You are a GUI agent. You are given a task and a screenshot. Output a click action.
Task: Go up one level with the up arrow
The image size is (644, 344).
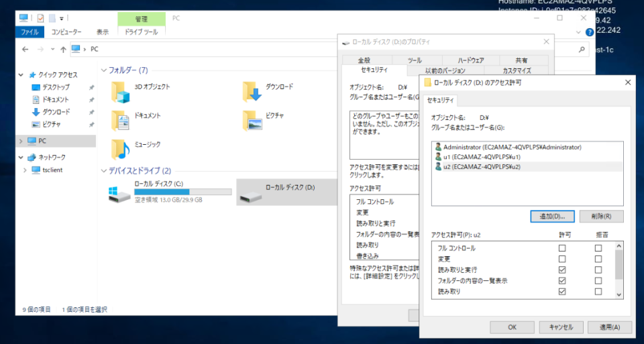63,49
